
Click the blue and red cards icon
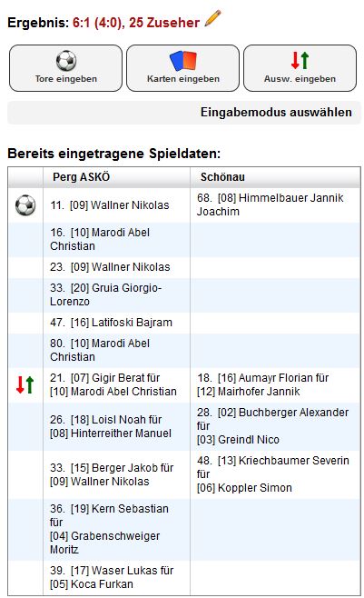tap(183, 61)
